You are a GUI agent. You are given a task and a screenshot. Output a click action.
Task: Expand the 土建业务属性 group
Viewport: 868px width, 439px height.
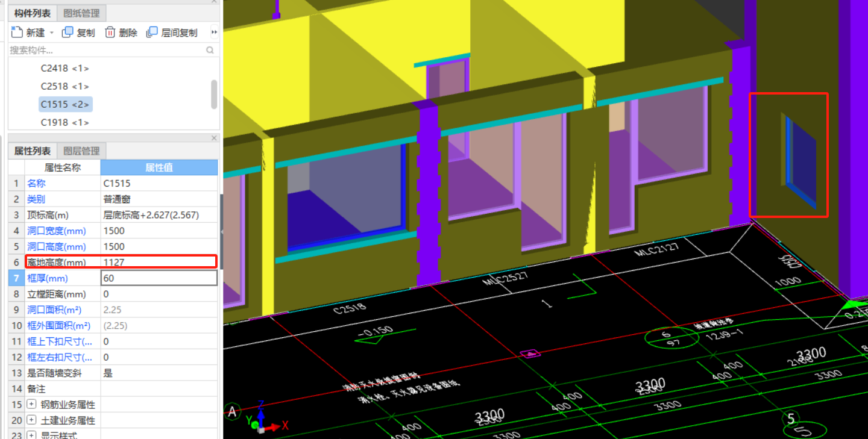click(31, 420)
